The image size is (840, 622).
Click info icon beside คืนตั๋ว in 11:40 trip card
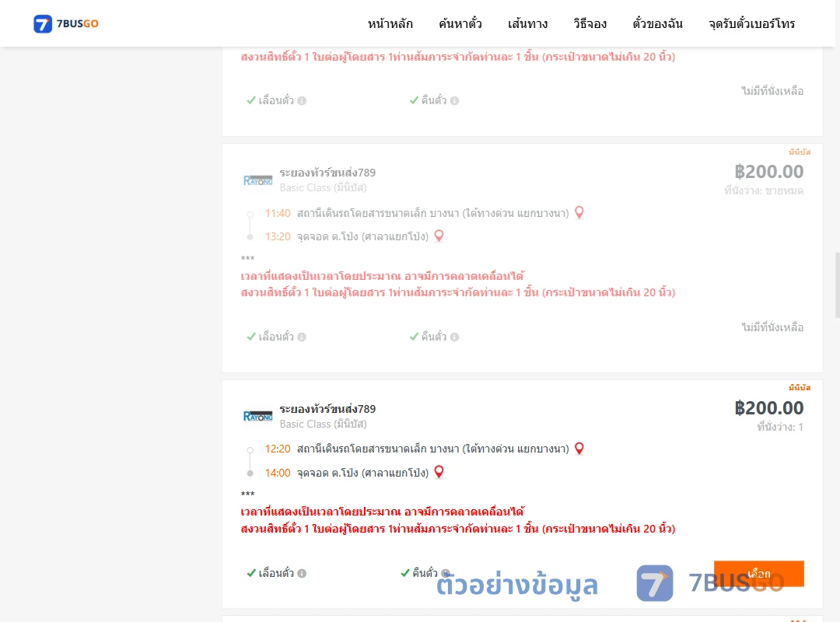(454, 337)
